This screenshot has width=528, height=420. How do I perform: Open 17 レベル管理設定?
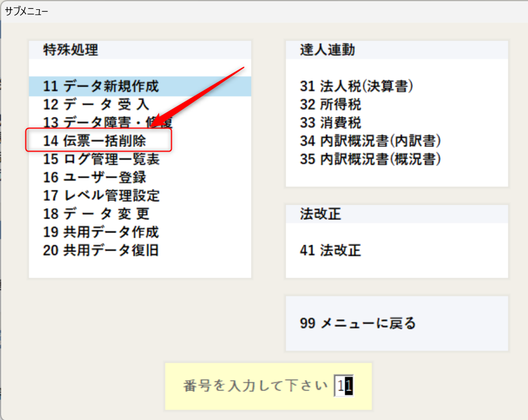101,196
